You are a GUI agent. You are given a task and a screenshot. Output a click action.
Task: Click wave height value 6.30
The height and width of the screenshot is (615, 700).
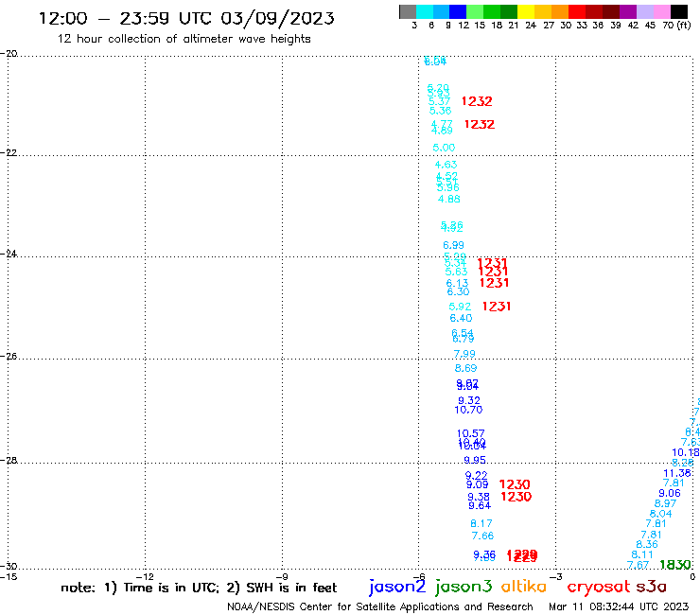pyautogui.click(x=458, y=291)
